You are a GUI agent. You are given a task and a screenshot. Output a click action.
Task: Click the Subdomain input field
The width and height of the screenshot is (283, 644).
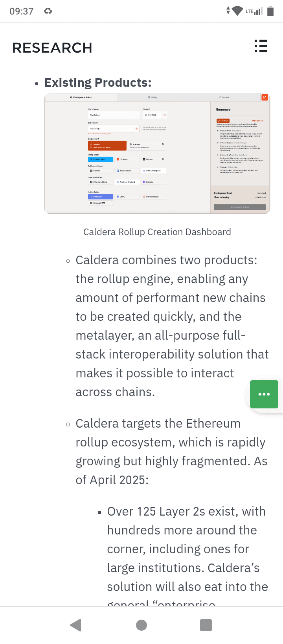coord(114,128)
